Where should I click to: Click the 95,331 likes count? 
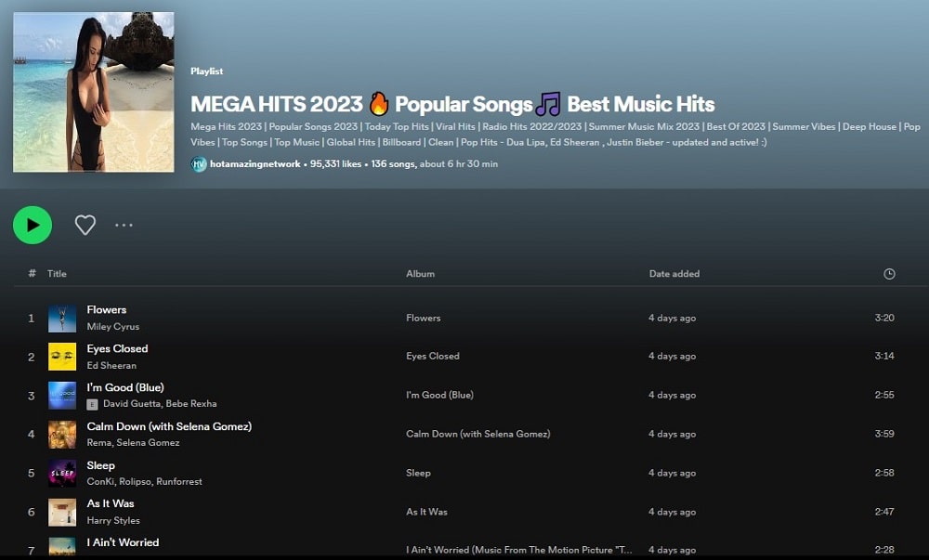pos(335,164)
